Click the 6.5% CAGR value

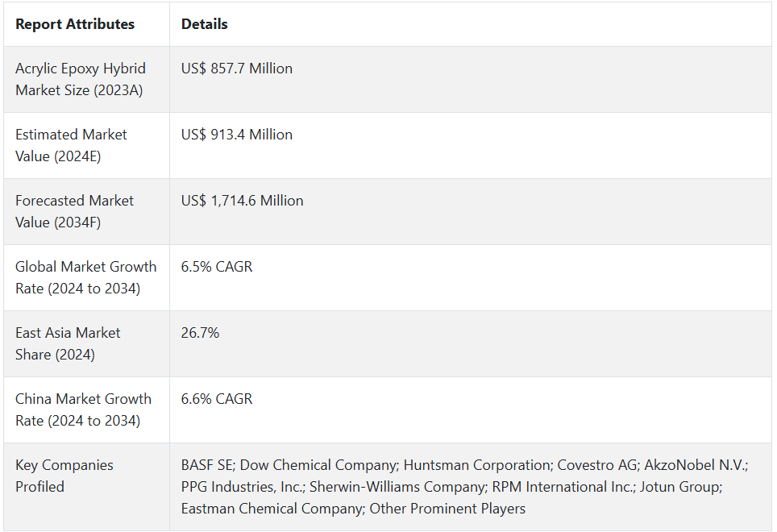coord(217,267)
